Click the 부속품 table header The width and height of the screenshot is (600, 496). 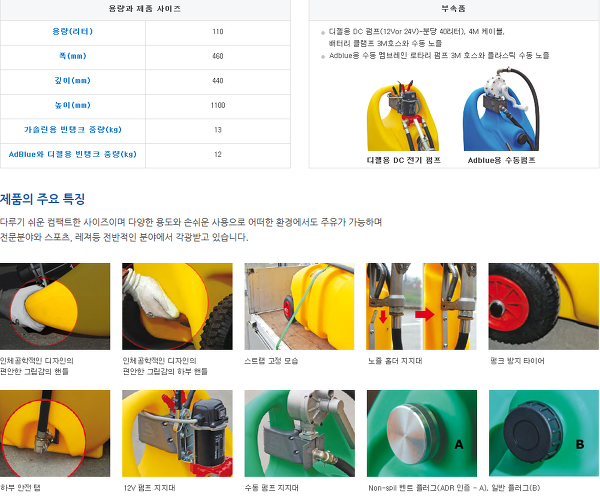click(453, 9)
